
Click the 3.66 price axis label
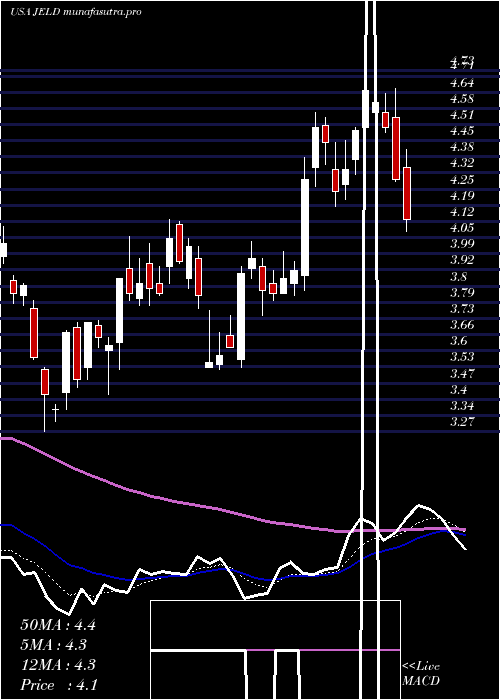pos(462,325)
